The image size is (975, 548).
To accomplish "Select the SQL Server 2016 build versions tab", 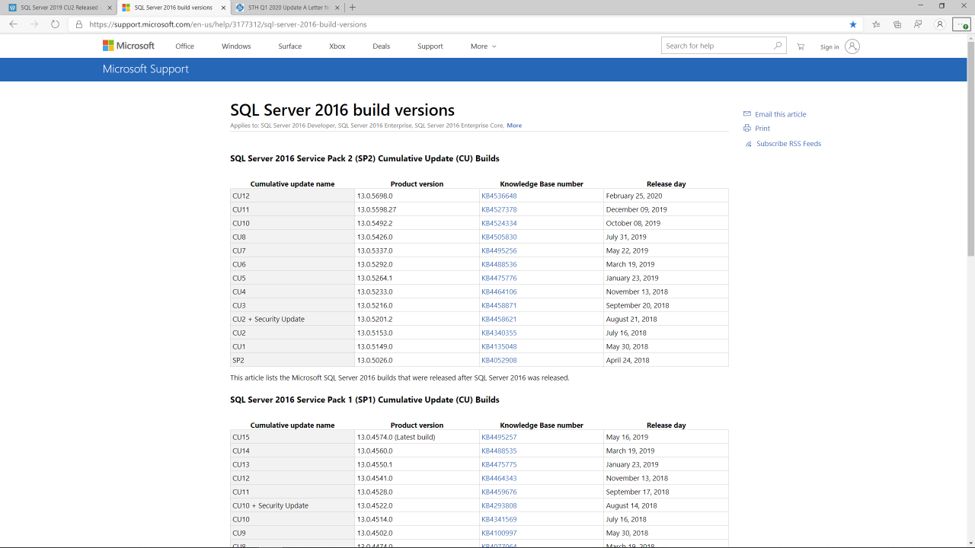I will [x=173, y=7].
